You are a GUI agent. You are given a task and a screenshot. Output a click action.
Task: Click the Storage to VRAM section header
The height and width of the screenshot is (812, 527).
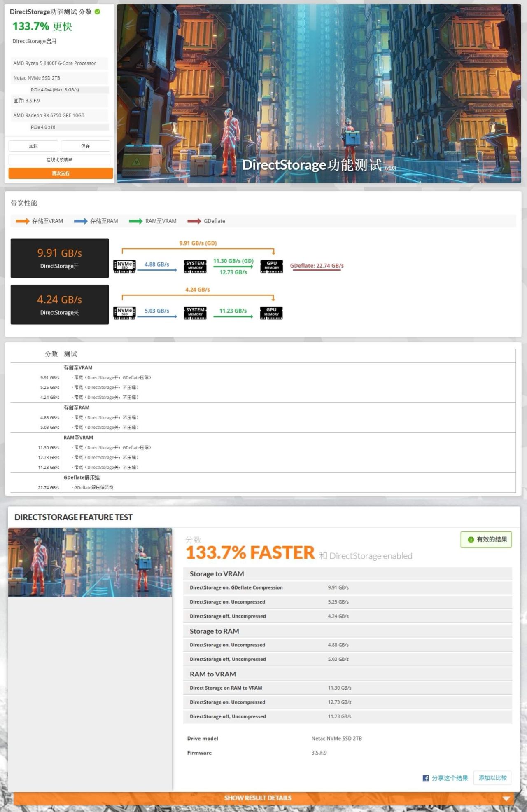(x=347, y=574)
